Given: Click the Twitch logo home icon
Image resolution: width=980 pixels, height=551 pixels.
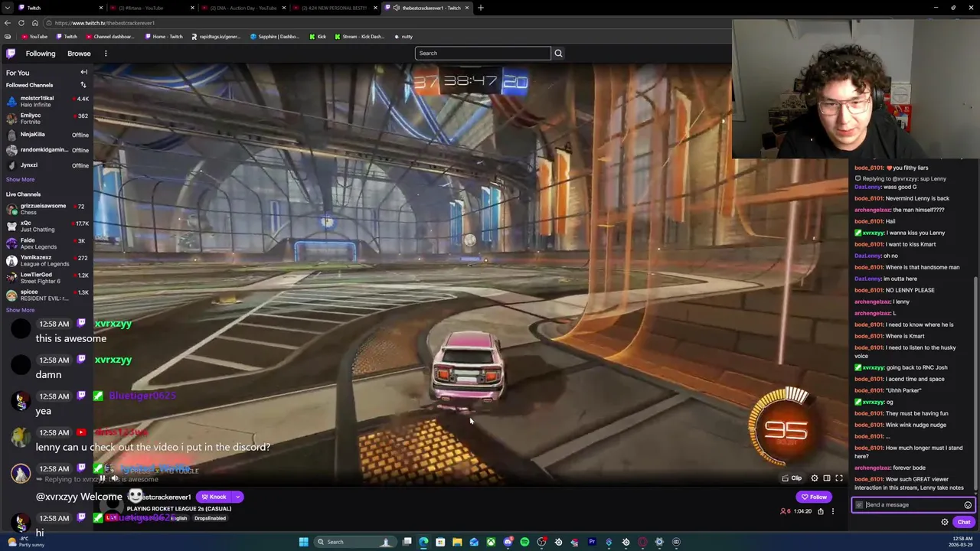Looking at the screenshot, I should click(11, 54).
